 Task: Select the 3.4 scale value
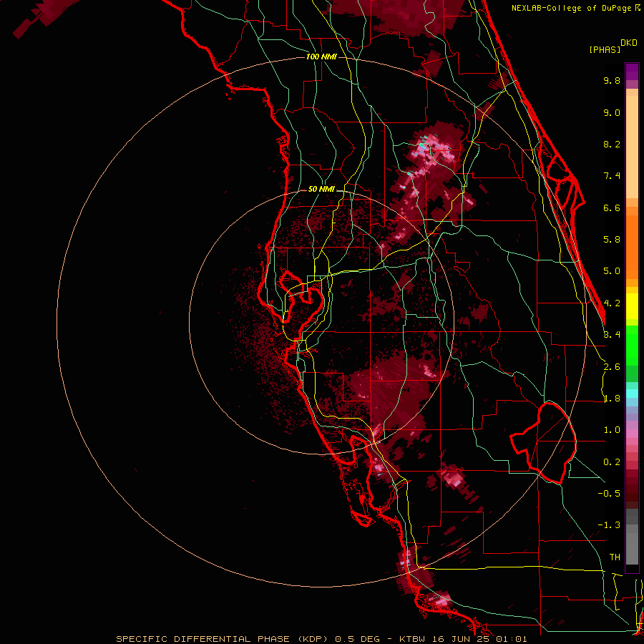pyautogui.click(x=612, y=335)
